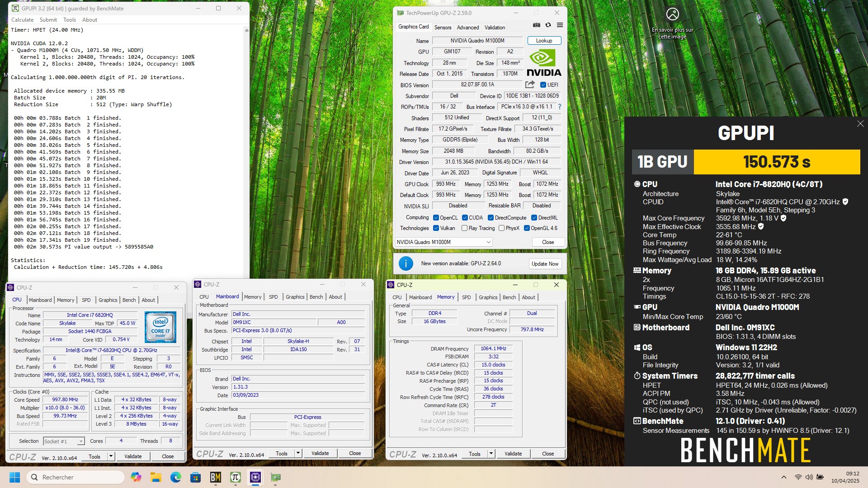Open the Tools dropdown arrow in the Mainboard CPU-Z window

(x=298, y=453)
